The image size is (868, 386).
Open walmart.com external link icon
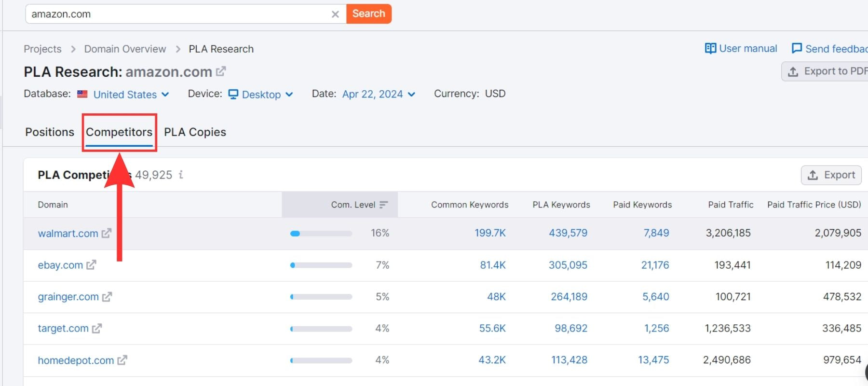pos(107,233)
